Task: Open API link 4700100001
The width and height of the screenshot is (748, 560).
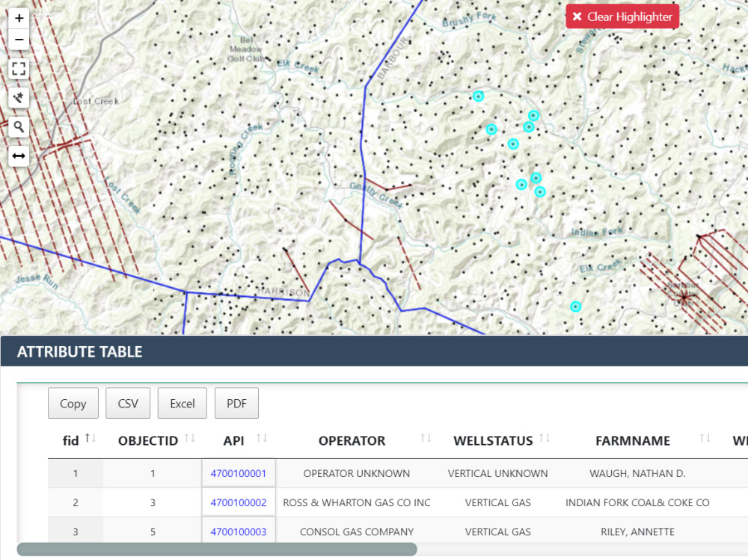Action: click(x=239, y=473)
